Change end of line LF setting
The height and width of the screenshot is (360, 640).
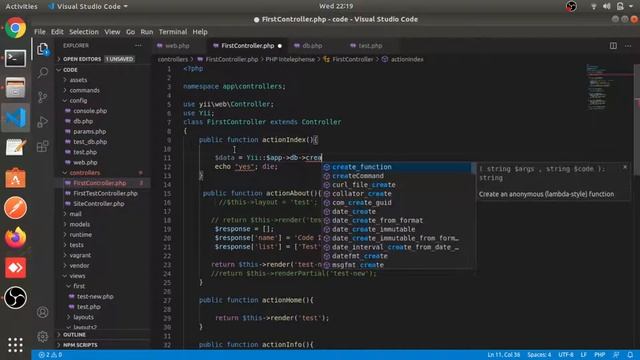tap(584, 355)
